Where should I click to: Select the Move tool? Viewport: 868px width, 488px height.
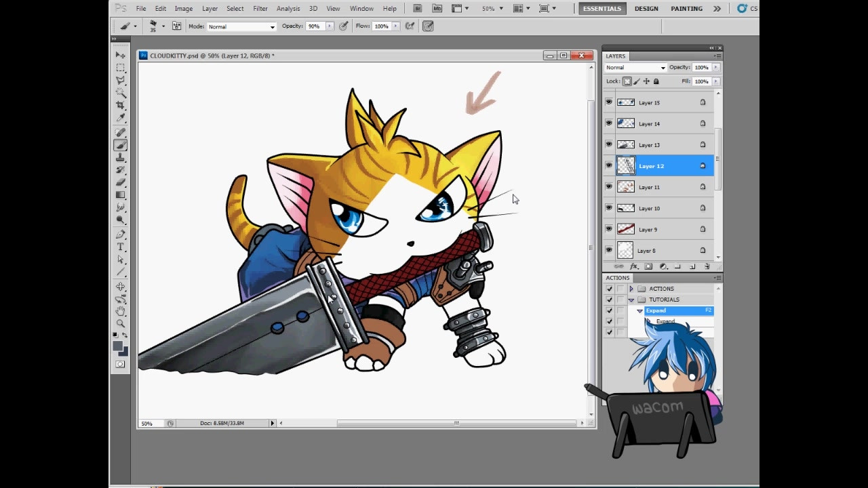point(121,55)
